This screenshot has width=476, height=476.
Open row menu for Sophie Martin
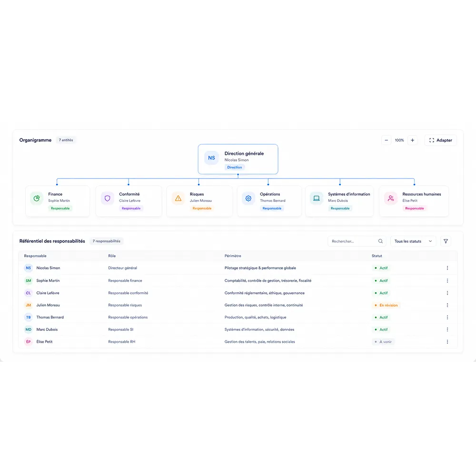point(447,281)
